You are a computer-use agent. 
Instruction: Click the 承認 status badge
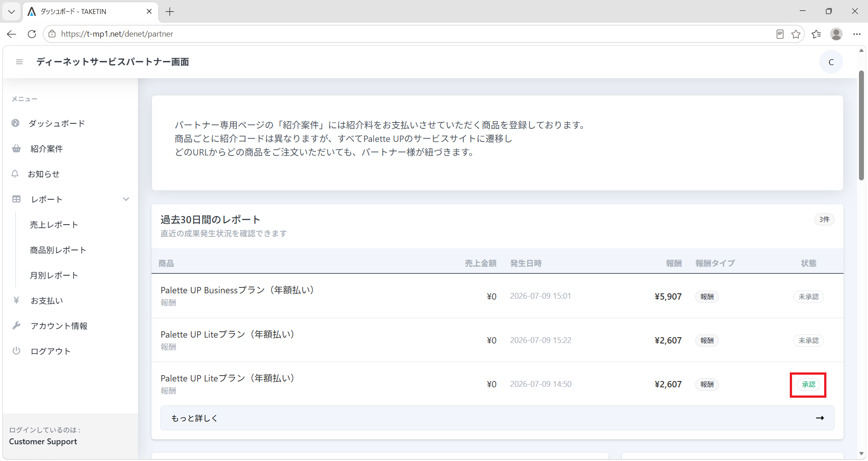pyautogui.click(x=808, y=385)
